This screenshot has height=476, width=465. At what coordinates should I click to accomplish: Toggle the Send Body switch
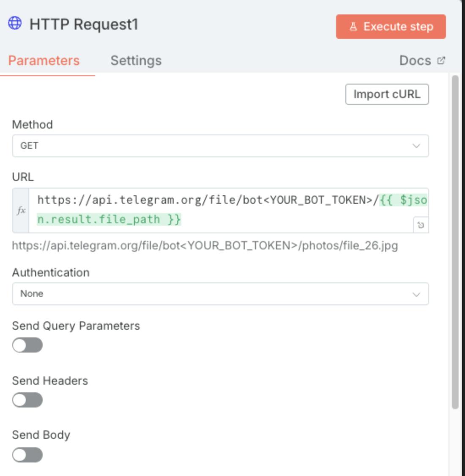pos(27,455)
